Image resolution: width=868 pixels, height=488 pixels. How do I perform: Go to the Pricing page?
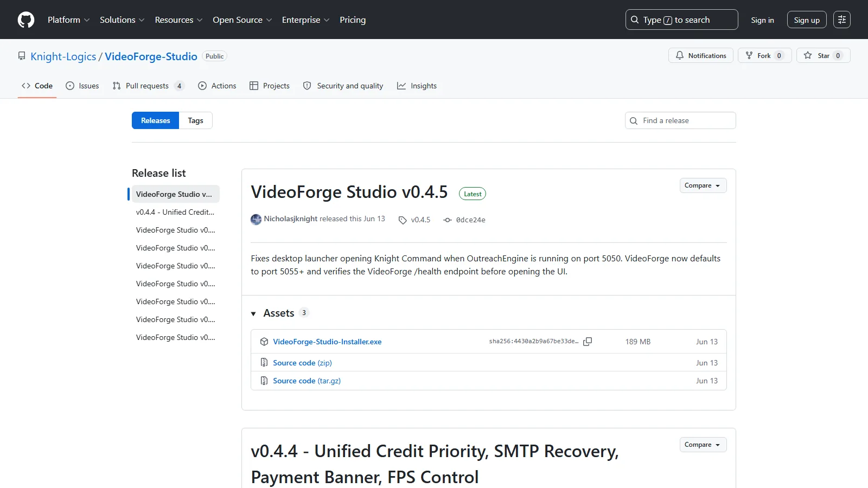[x=353, y=20]
